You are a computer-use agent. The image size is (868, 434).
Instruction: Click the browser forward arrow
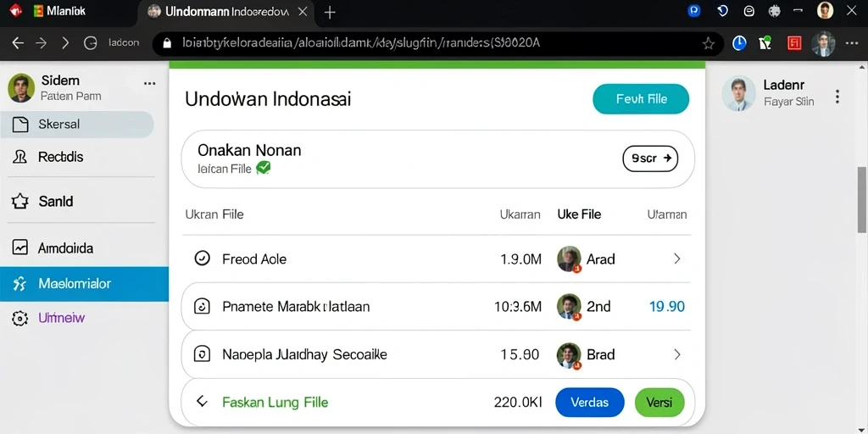41,43
